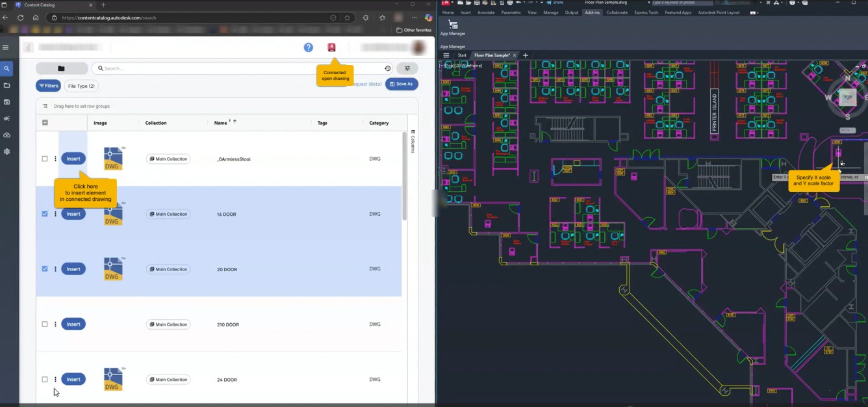Check the 24 DOOR row checkbox
Viewport: 868px width, 407px height.
coord(45,379)
